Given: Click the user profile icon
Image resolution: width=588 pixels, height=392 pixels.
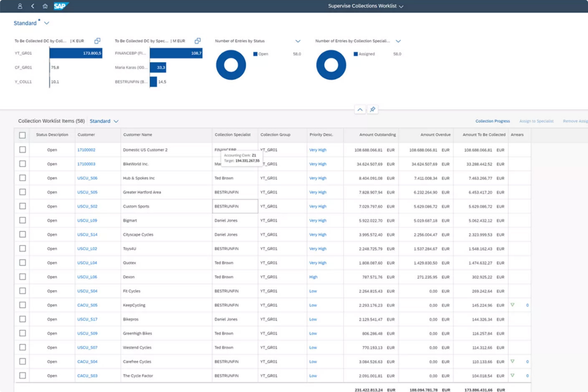Looking at the screenshot, I should click(20, 6).
